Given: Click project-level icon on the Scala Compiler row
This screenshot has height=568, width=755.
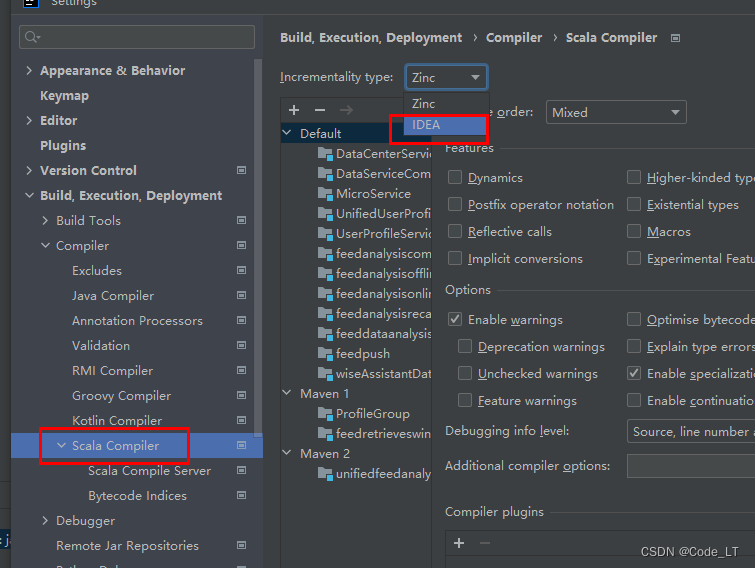Looking at the screenshot, I should 242,446.
